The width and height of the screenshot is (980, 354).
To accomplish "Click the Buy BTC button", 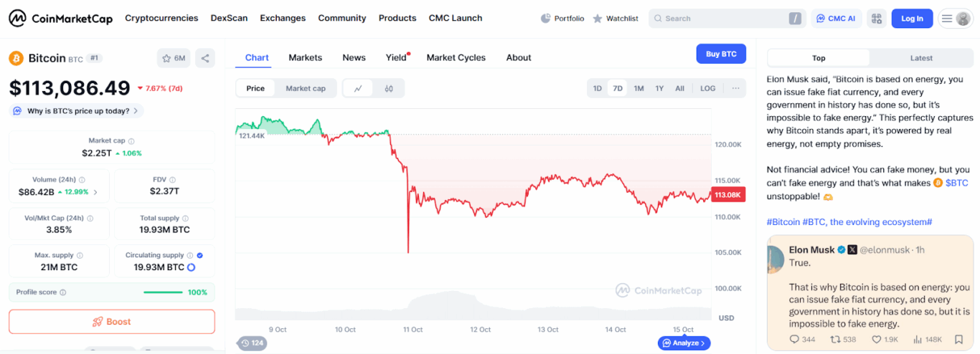I will (721, 54).
